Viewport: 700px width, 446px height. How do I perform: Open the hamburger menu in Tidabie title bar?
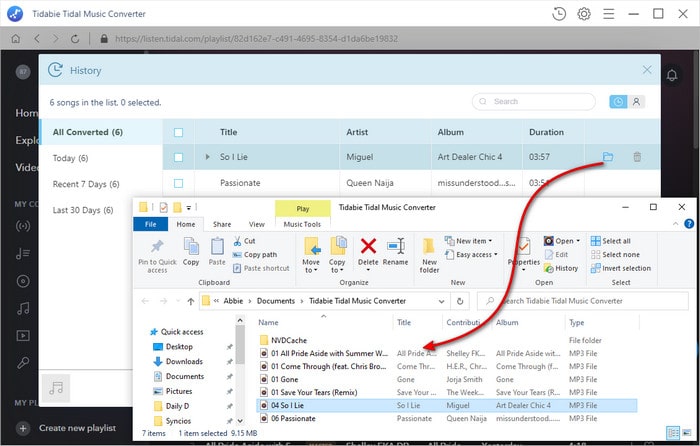608,14
